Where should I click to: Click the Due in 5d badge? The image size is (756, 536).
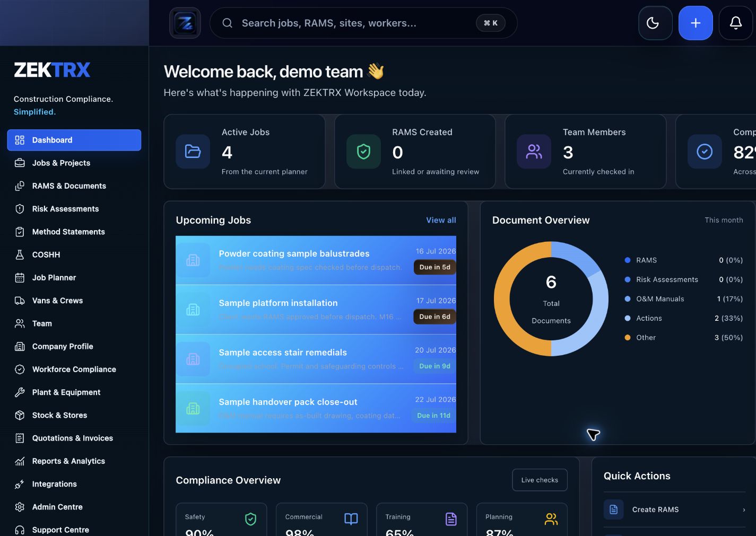click(x=435, y=267)
